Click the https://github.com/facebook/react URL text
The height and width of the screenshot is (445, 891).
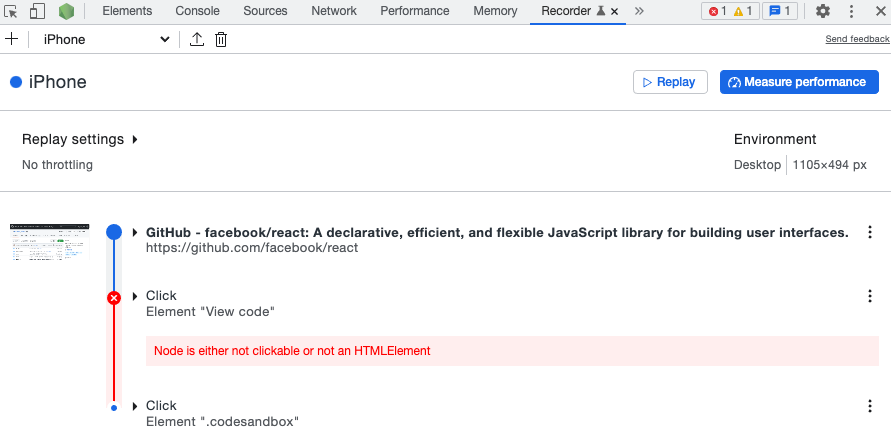click(x=252, y=248)
